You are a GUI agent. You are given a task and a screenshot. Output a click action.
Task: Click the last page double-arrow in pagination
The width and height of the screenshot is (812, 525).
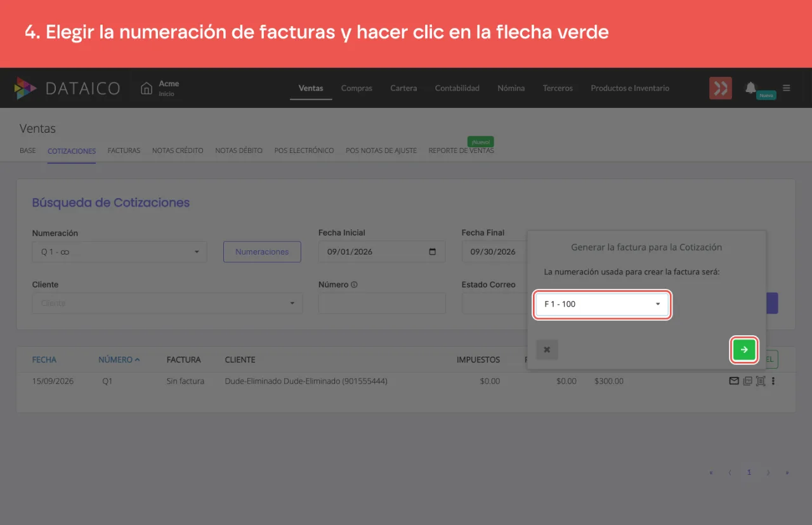click(787, 473)
